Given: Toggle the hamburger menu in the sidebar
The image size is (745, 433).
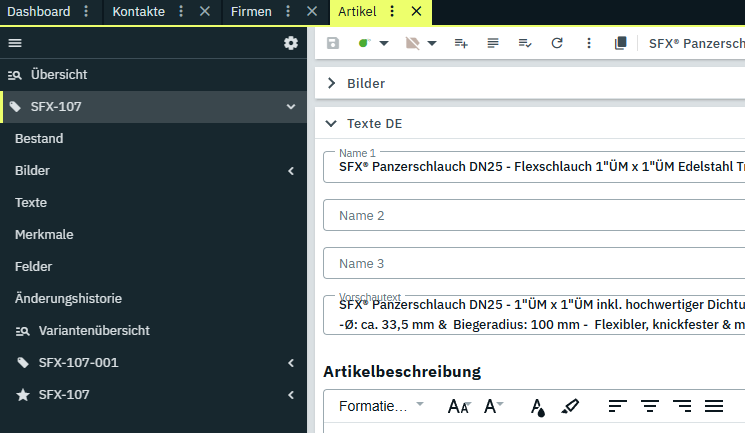Looking at the screenshot, I should tap(15, 43).
